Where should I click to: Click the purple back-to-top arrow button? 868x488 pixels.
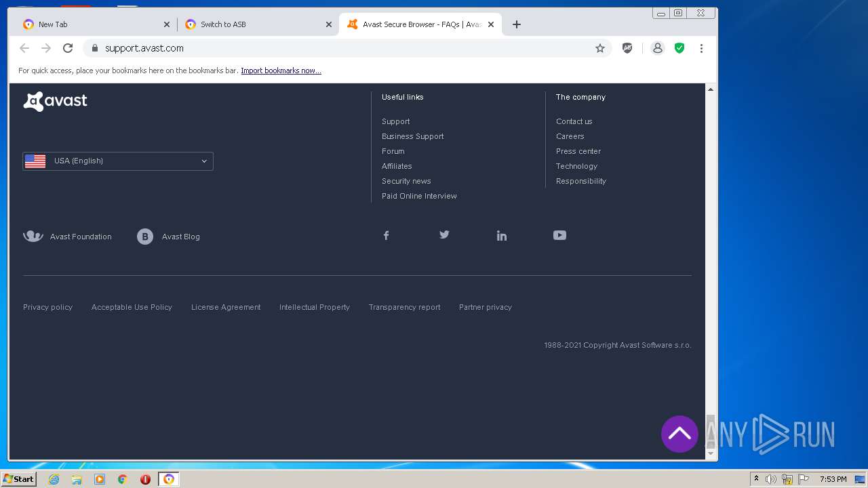(679, 434)
